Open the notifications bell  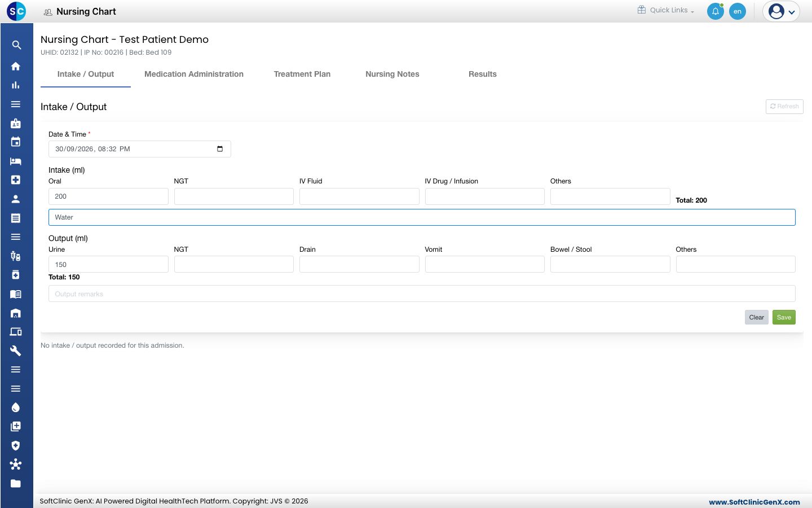click(716, 11)
